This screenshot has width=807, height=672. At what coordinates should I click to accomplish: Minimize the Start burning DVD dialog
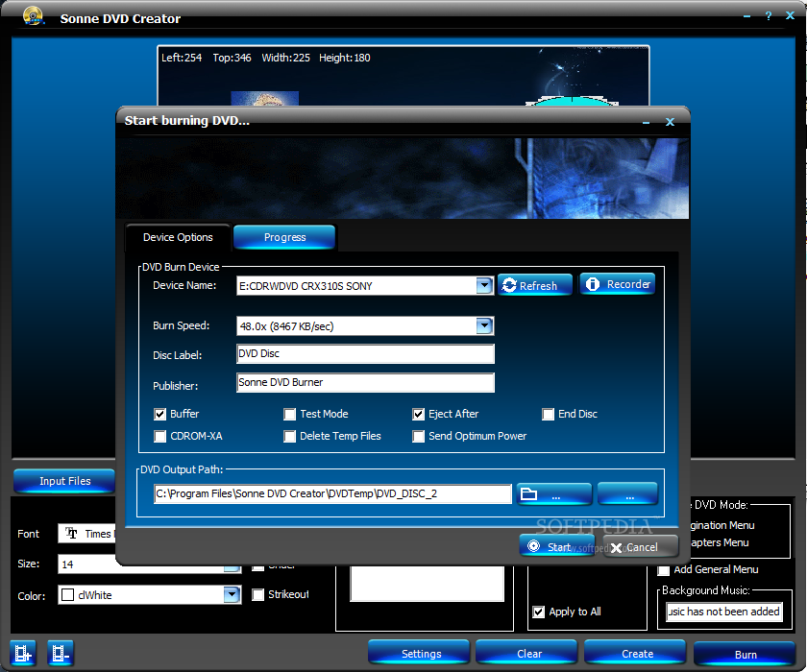click(646, 122)
